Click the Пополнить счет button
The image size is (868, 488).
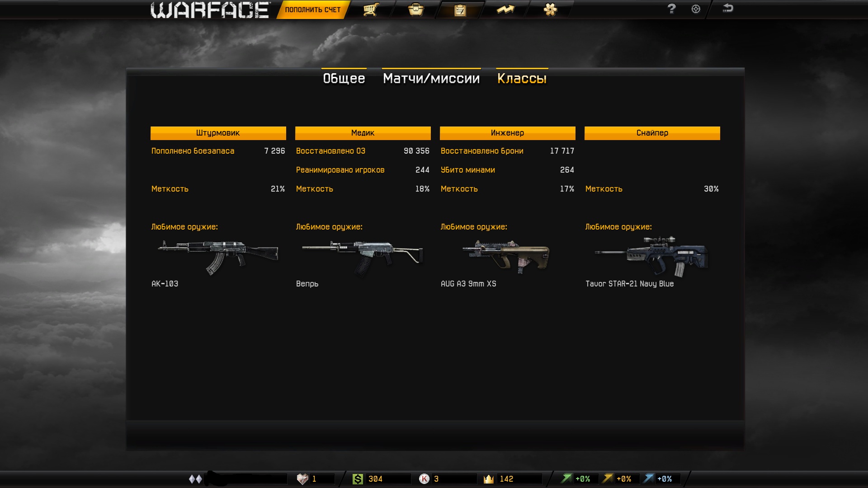pyautogui.click(x=313, y=10)
